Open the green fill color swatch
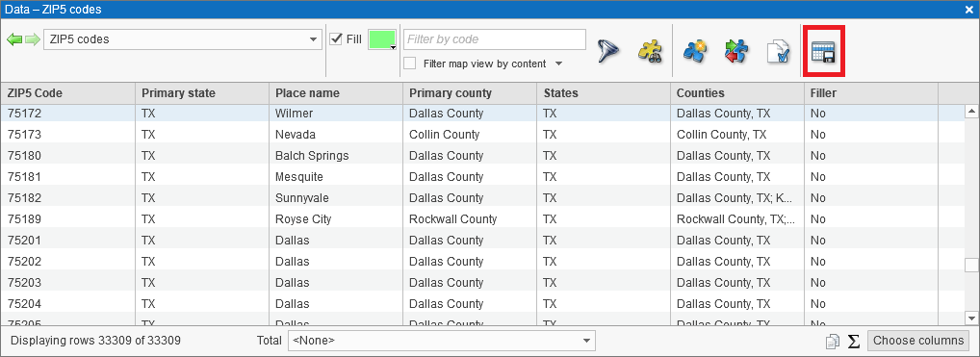The width and height of the screenshot is (980, 357). [382, 39]
